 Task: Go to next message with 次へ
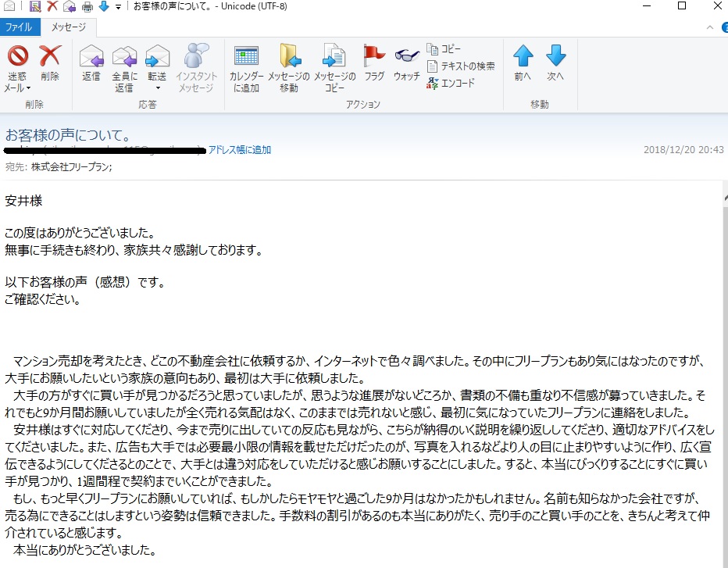pyautogui.click(x=555, y=63)
